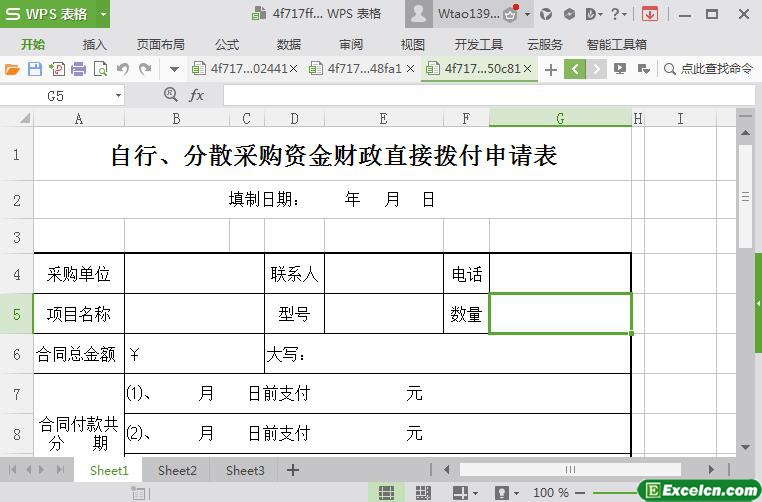
Task: Open the WPS 表格 application menu dropdown
Action: [x=103, y=14]
